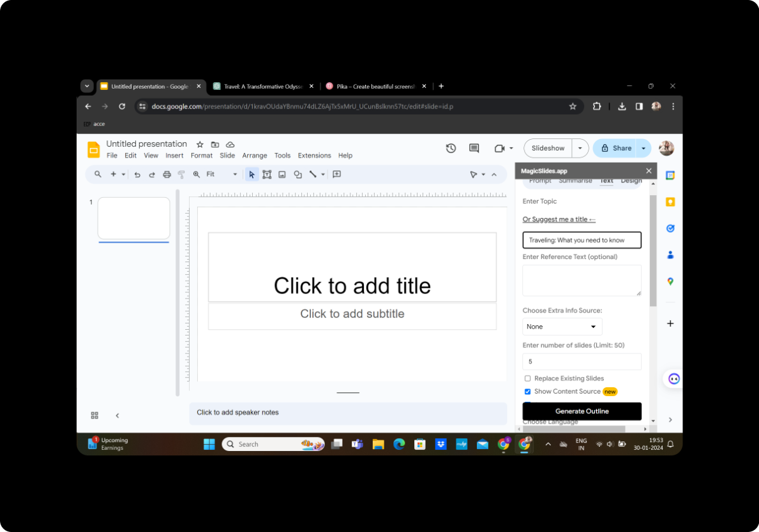The image size is (759, 532).
Task: Open the shape tool
Action: [x=297, y=175]
